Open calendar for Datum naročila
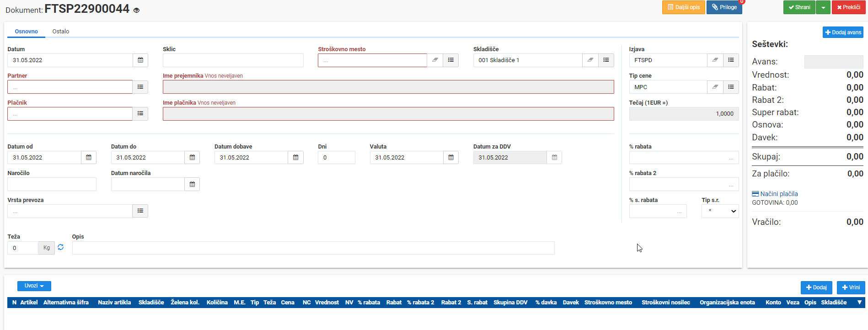This screenshot has height=330, width=868. (x=192, y=184)
